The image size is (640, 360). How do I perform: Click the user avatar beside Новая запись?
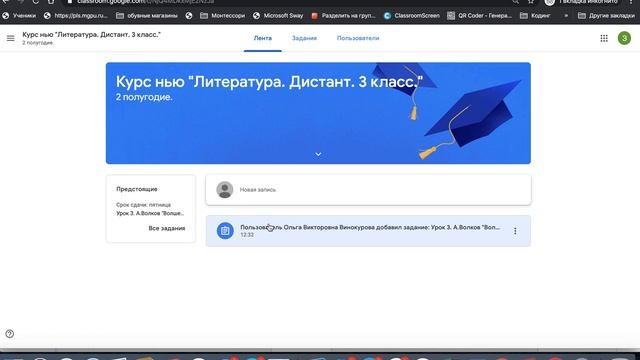[x=224, y=190]
